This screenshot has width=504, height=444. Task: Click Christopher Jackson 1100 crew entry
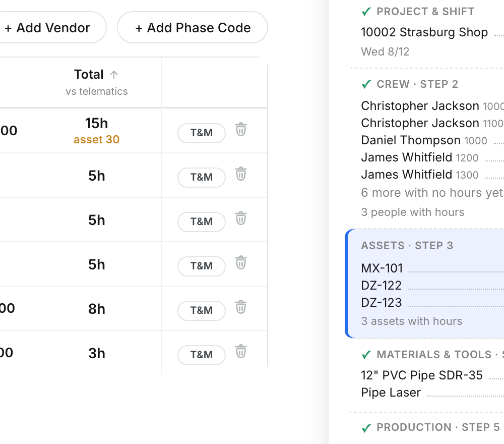click(x=432, y=123)
